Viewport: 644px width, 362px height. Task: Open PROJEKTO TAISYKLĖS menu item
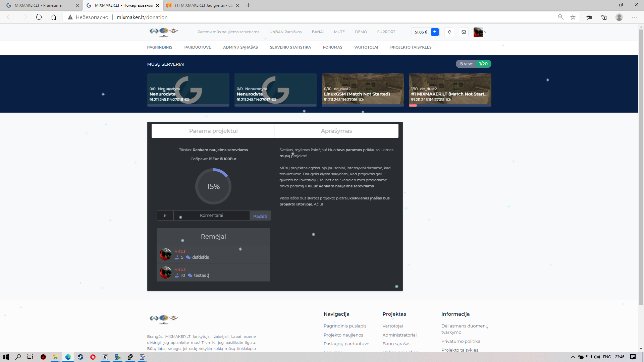411,47
